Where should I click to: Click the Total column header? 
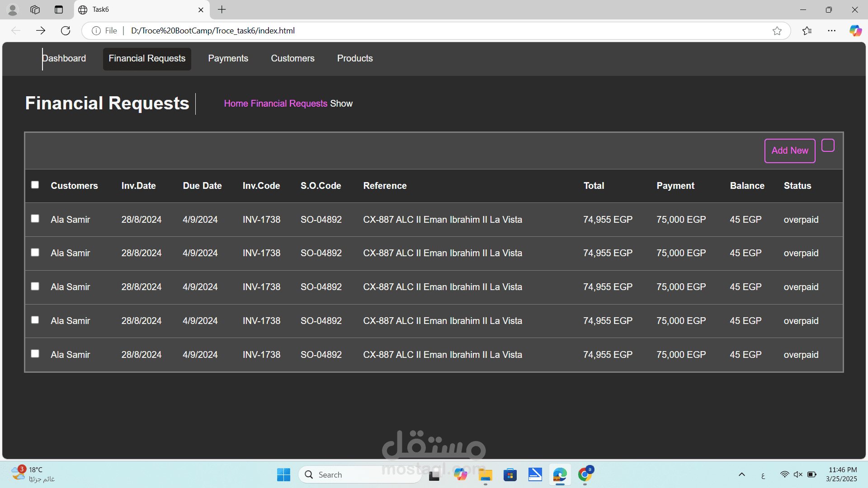click(x=594, y=186)
